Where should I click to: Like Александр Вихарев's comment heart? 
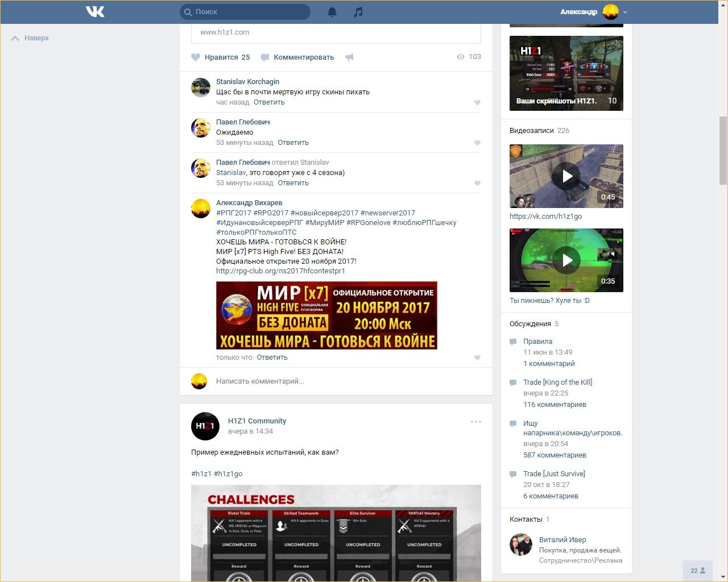(477, 358)
